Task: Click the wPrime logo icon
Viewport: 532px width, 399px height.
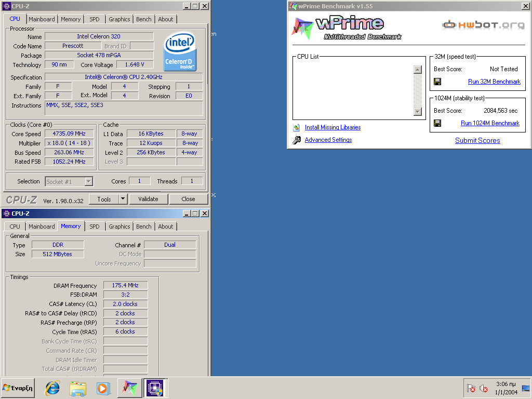Action: tap(302, 29)
